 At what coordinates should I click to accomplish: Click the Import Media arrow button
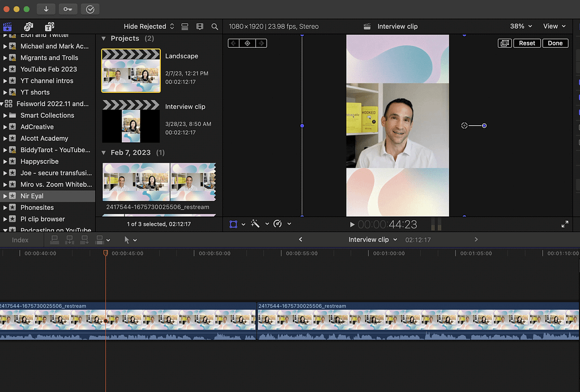[x=46, y=9]
